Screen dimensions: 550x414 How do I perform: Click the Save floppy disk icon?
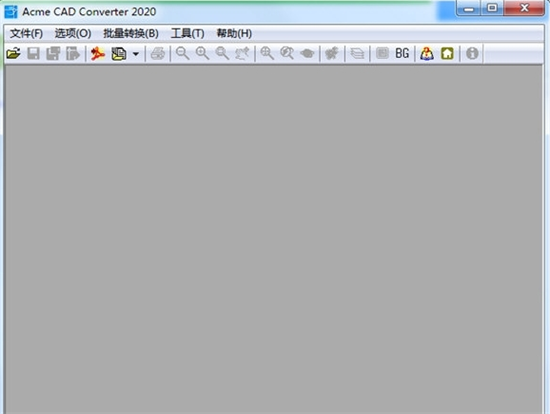tap(33, 54)
